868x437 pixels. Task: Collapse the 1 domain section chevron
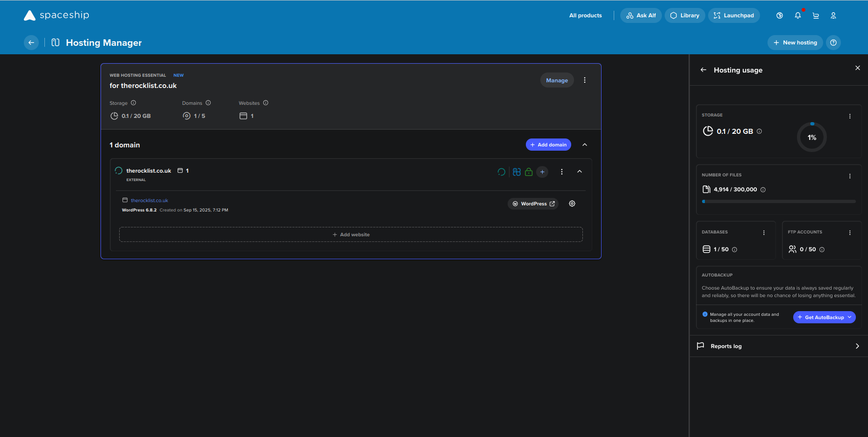[585, 145]
